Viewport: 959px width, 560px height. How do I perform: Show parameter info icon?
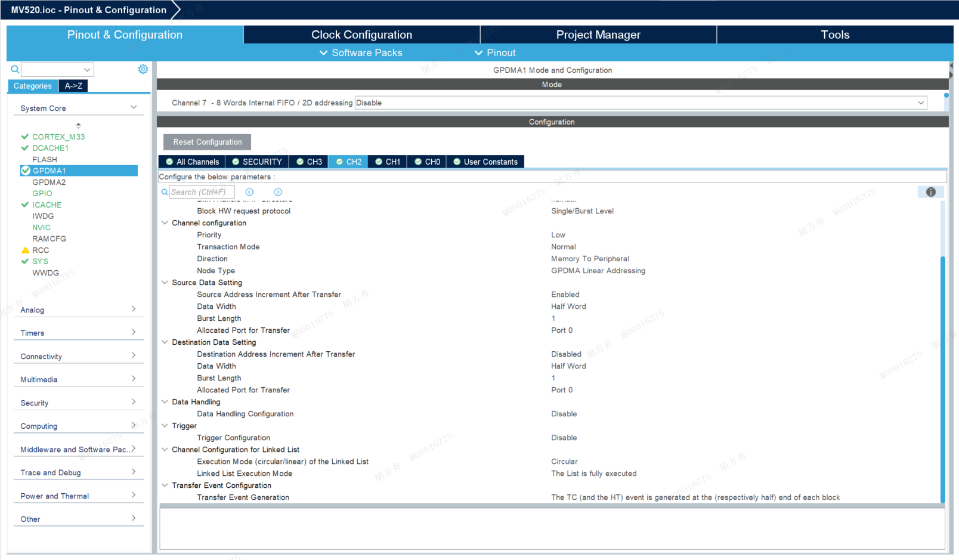tap(931, 192)
